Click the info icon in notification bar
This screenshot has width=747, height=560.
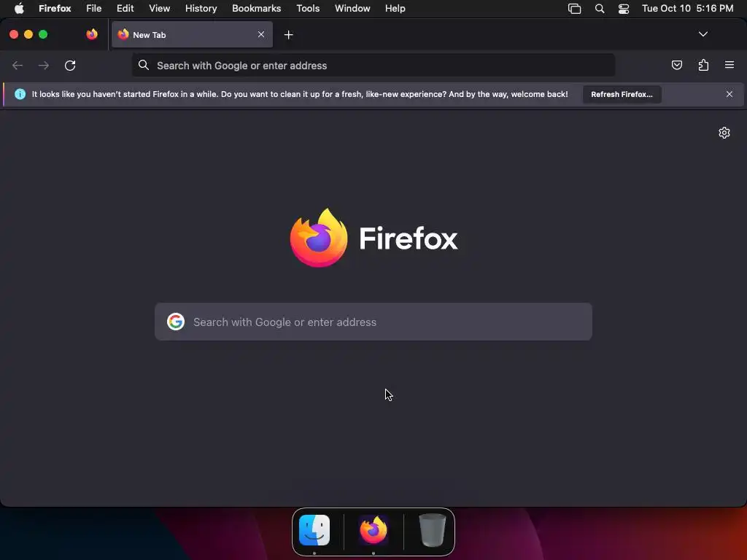pos(20,94)
